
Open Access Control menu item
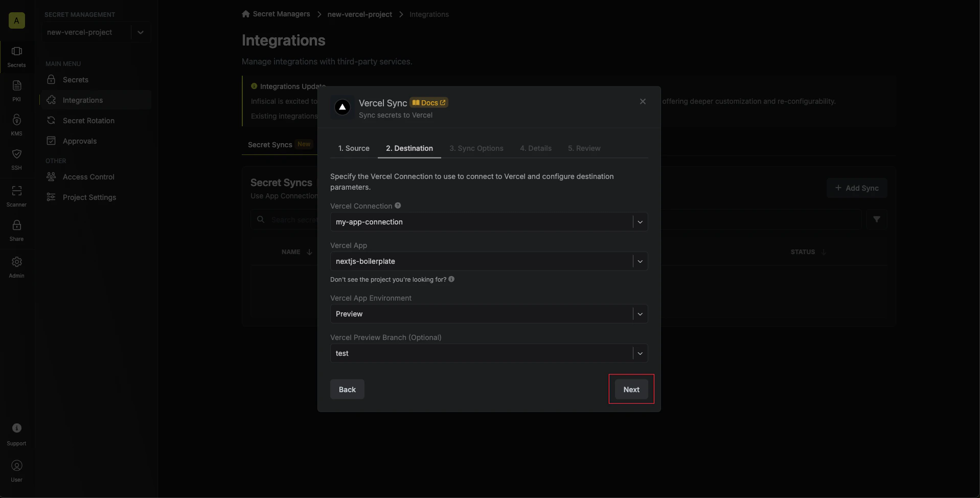point(96,177)
